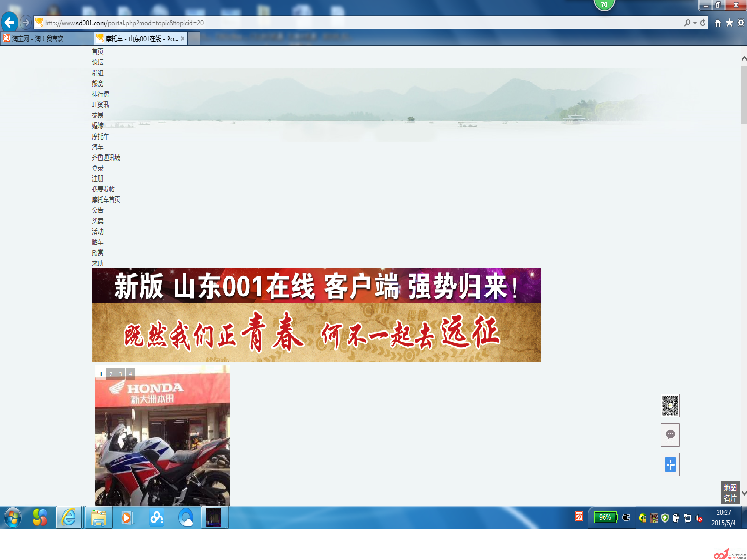Visit the 排行榜 page

click(100, 94)
